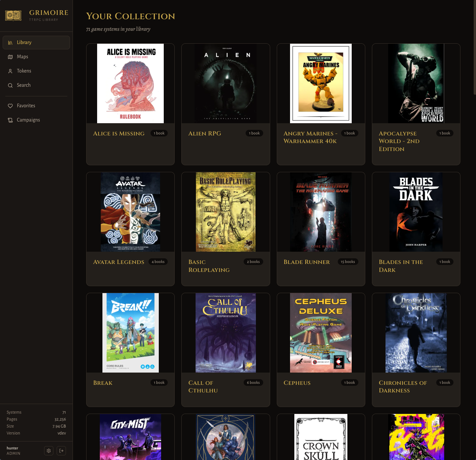Click the 7.94 GB size value
This screenshot has height=460, width=476.
(x=59, y=426)
